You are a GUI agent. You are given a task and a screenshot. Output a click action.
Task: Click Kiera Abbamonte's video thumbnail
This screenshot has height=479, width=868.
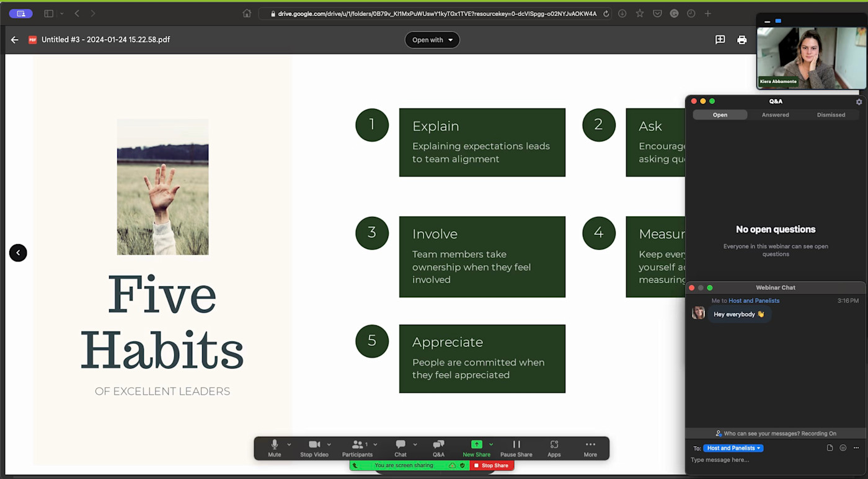click(811, 58)
